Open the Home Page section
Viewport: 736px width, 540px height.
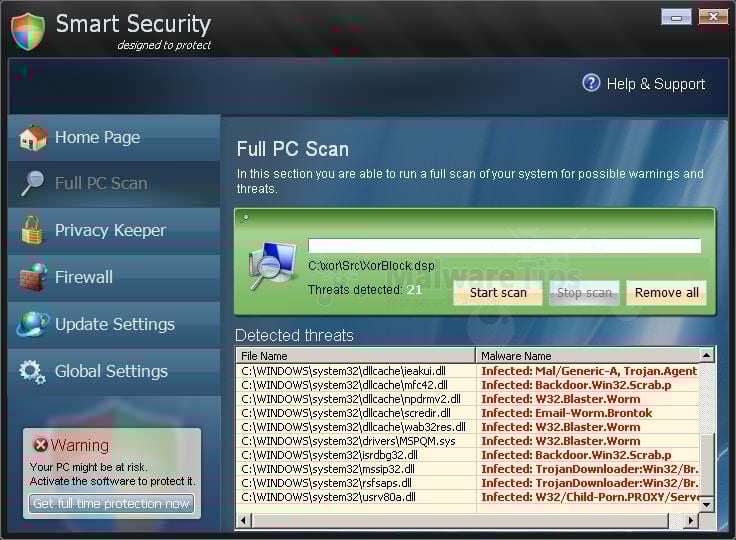point(114,138)
